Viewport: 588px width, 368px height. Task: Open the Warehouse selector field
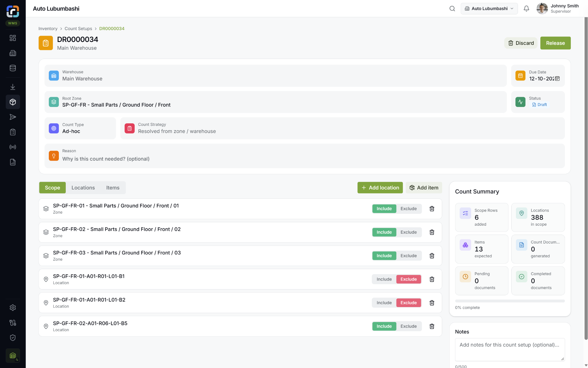276,76
